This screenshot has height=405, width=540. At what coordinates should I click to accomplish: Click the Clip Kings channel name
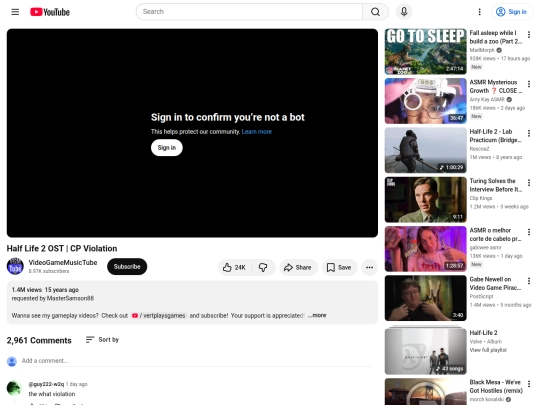481,198
